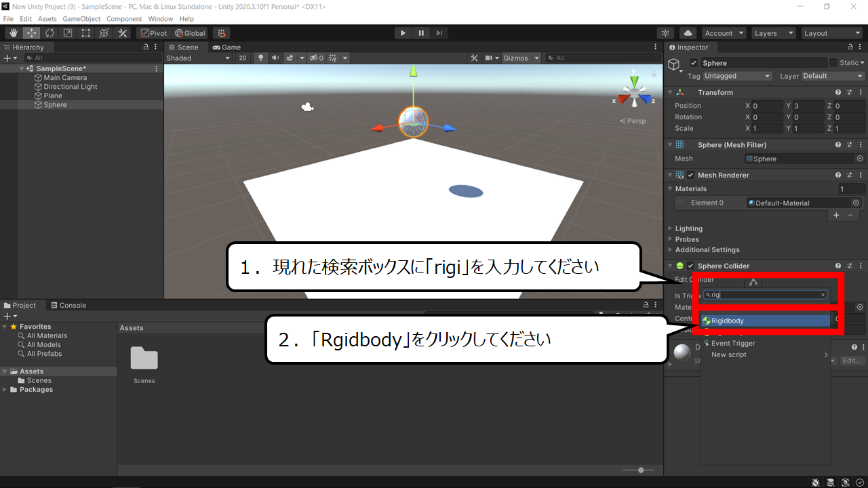The image size is (868, 488).
Task: Toggle Sphere Collider enabled checkbox
Action: 690,266
